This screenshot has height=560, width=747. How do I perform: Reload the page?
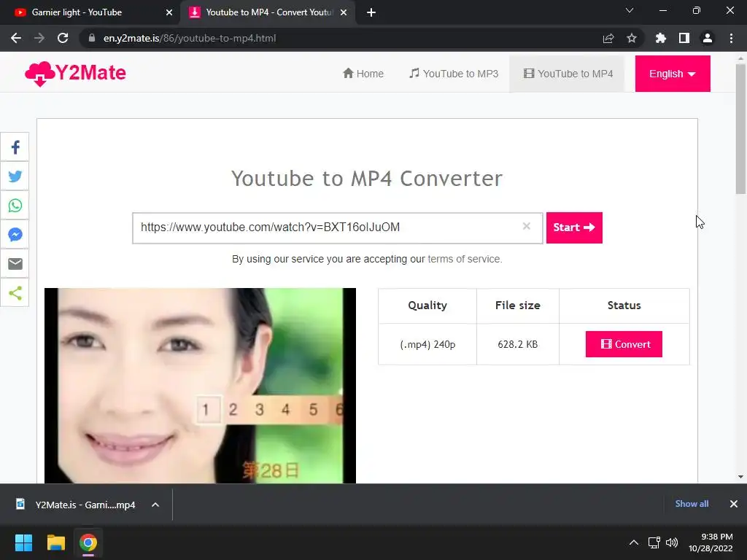point(63,38)
